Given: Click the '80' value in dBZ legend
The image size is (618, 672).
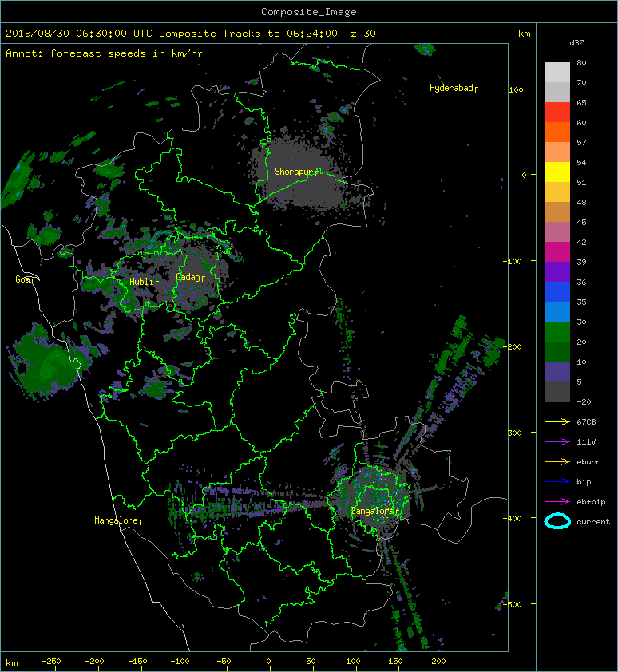Looking at the screenshot, I should [581, 62].
